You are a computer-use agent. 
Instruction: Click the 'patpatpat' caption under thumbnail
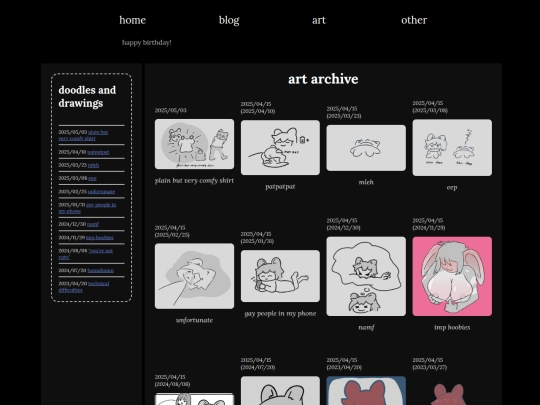[280, 186]
